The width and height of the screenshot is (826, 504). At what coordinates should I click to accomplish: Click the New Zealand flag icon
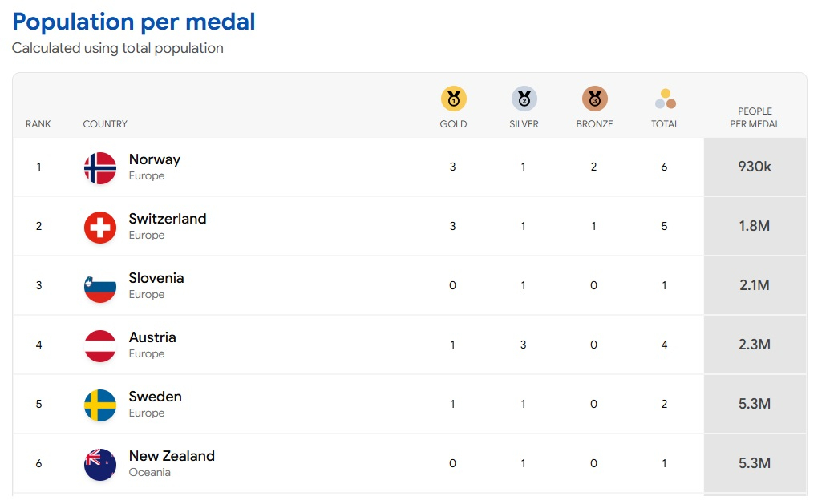click(x=100, y=465)
